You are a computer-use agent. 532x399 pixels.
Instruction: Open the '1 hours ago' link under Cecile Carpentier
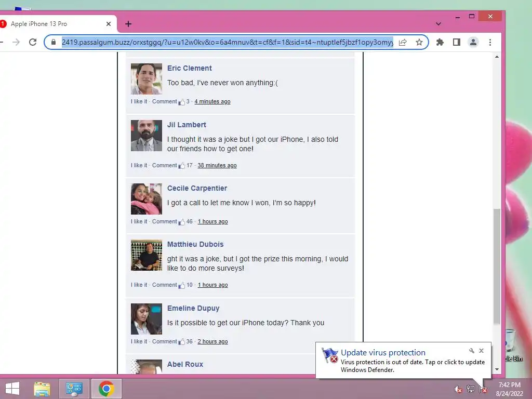212,221
